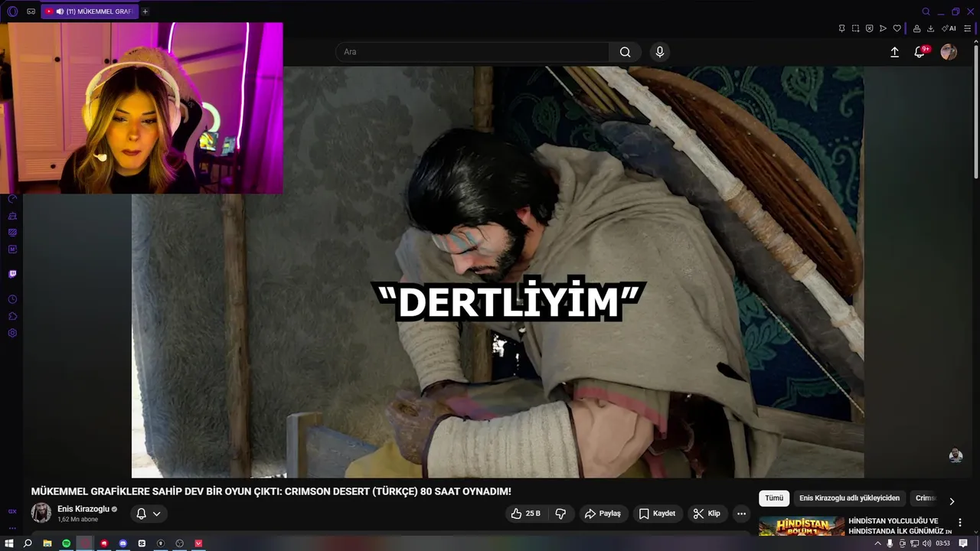Like the video with 25 B thumbs up
This screenshot has width=980, height=551.
tap(526, 514)
